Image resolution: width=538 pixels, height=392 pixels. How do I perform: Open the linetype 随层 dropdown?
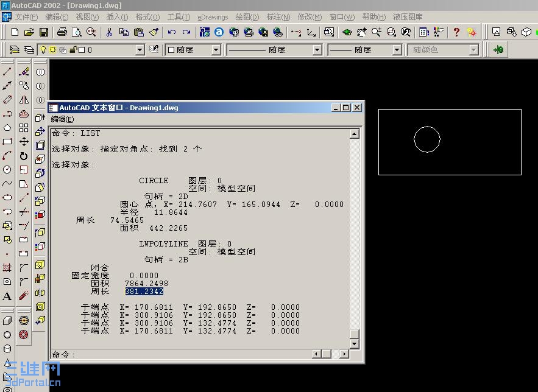pos(317,50)
